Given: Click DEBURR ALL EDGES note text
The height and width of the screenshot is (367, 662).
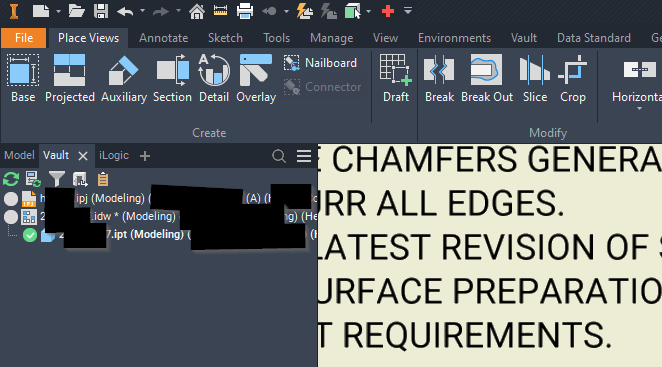Looking at the screenshot, I should point(441,204).
